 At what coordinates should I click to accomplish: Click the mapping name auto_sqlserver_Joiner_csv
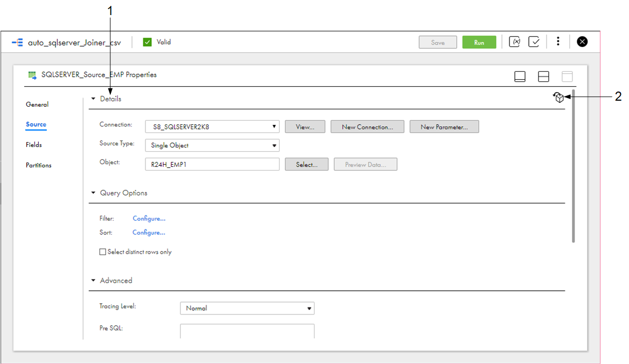pyautogui.click(x=74, y=43)
